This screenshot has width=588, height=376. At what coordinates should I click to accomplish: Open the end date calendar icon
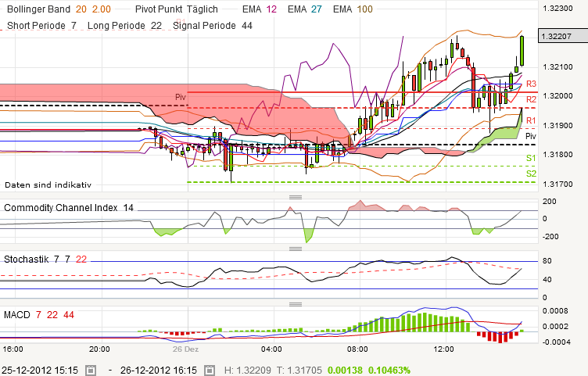coord(210,371)
